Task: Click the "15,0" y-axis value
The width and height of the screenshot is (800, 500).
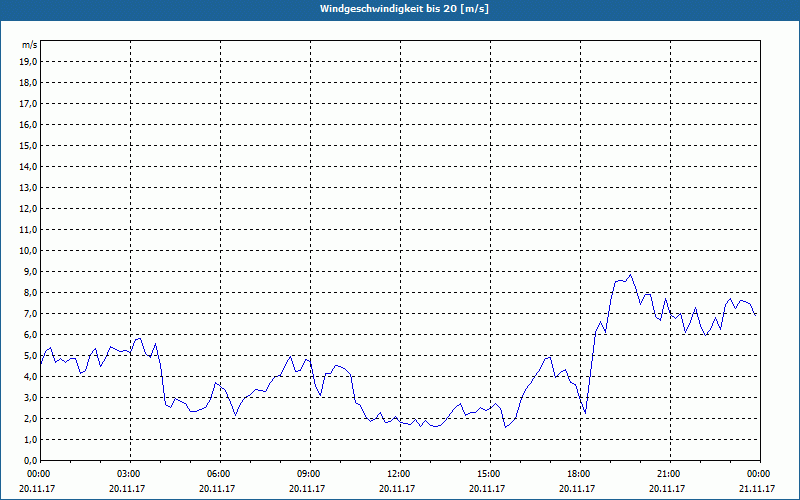Action: tap(28, 145)
